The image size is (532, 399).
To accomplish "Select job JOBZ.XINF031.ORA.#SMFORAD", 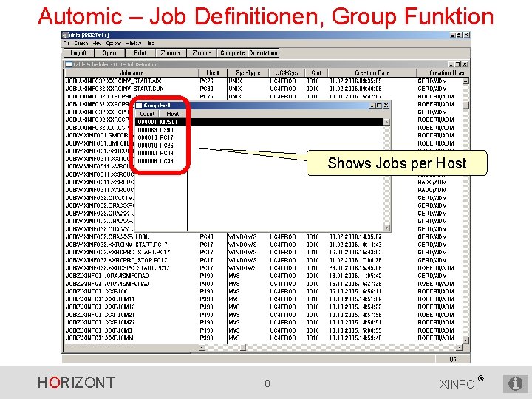I will [x=107, y=276].
